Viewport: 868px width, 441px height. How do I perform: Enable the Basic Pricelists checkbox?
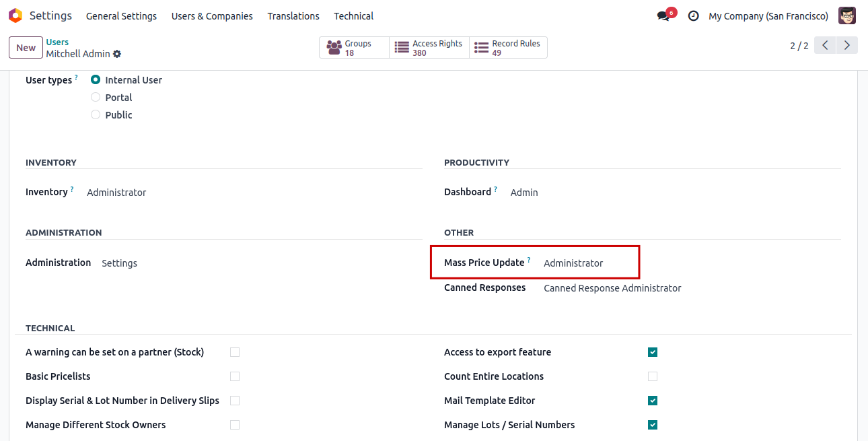point(235,376)
